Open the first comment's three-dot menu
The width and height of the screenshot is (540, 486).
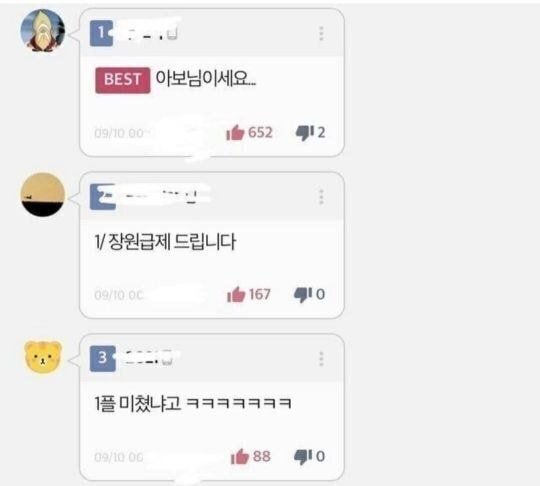click(321, 33)
